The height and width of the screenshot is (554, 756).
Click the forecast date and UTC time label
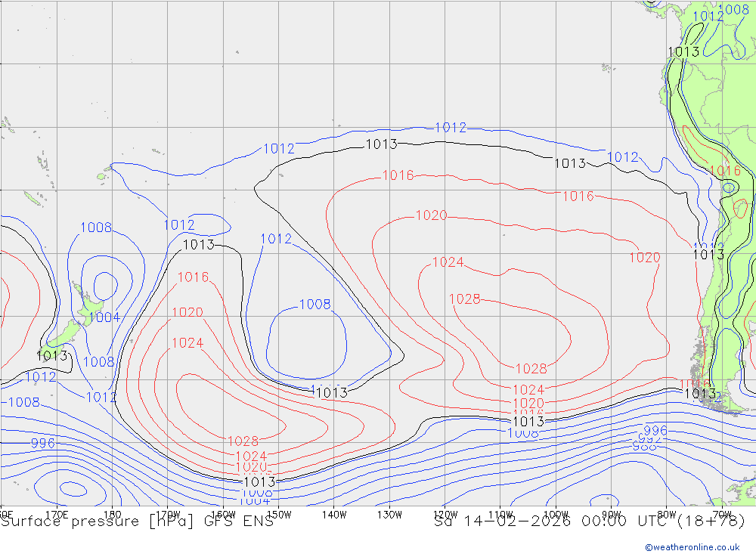click(589, 521)
